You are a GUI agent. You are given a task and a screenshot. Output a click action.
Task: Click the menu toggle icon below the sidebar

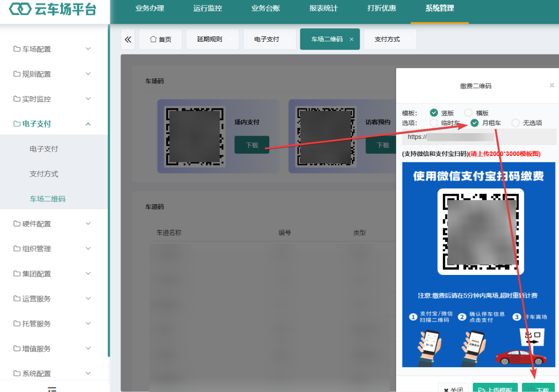[52, 389]
